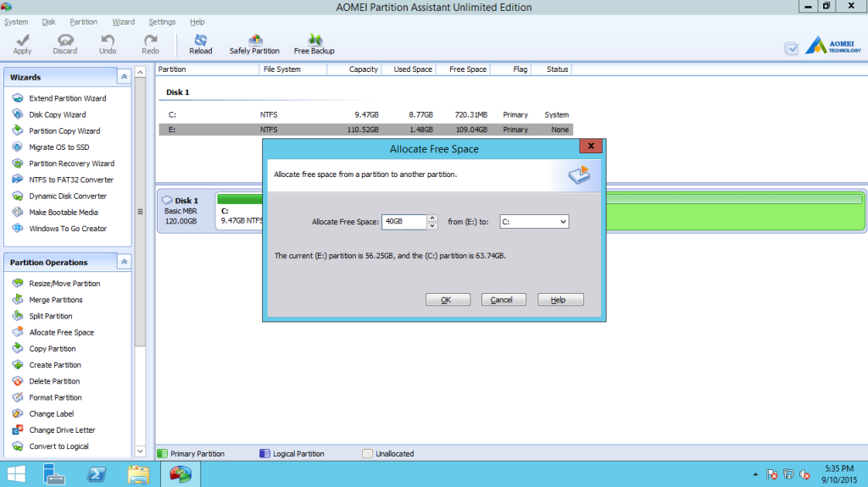Screen dimensions: 868x487
Task: Click the Free Space column header
Action: pos(464,69)
